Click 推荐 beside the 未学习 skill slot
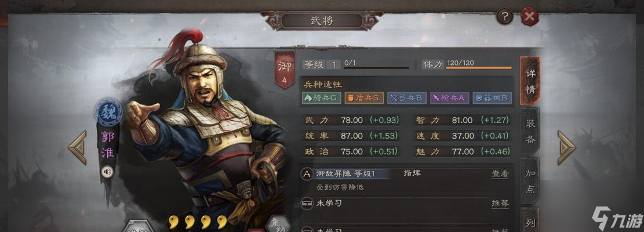The image size is (644, 232). click(x=500, y=203)
